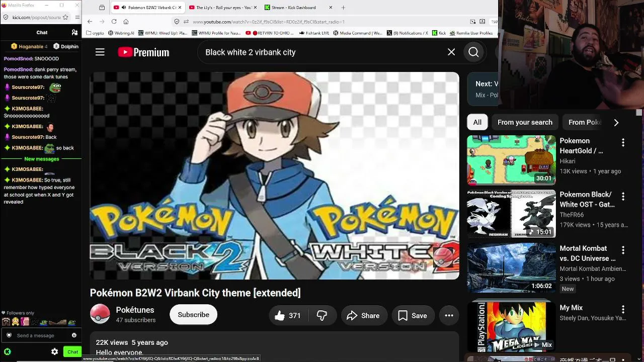Open the YouTube guide hamburger menu

click(x=100, y=52)
